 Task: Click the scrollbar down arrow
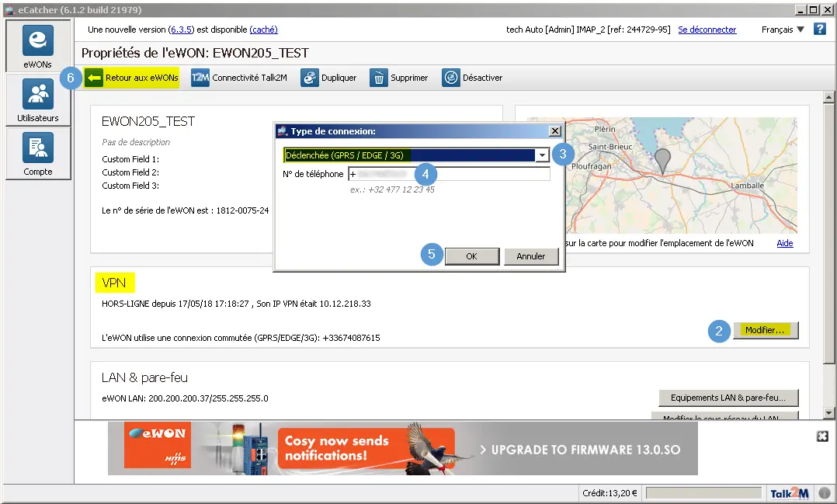[828, 412]
